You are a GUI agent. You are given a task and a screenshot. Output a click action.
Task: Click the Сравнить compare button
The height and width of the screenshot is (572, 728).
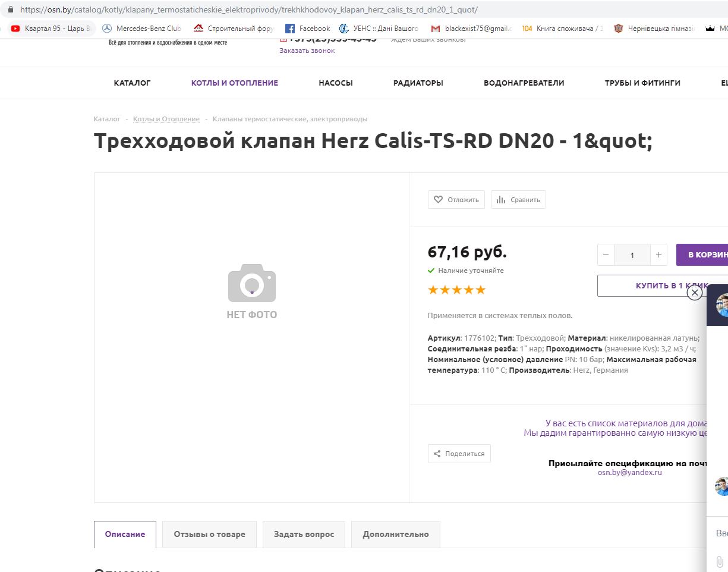tap(518, 200)
